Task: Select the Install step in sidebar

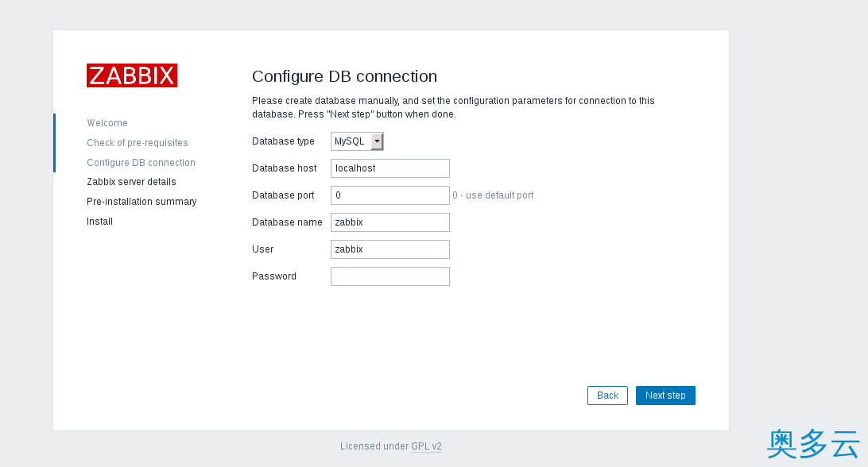Action: pyautogui.click(x=99, y=222)
